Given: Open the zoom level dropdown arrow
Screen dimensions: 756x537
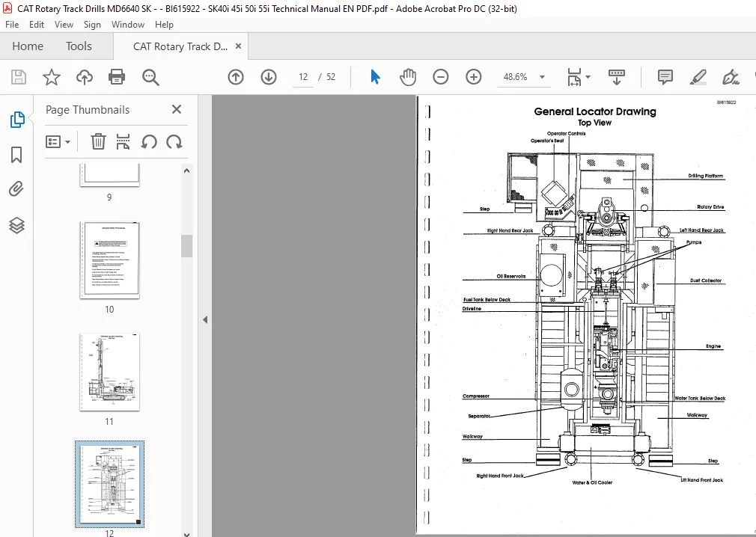Looking at the screenshot, I should click(542, 77).
